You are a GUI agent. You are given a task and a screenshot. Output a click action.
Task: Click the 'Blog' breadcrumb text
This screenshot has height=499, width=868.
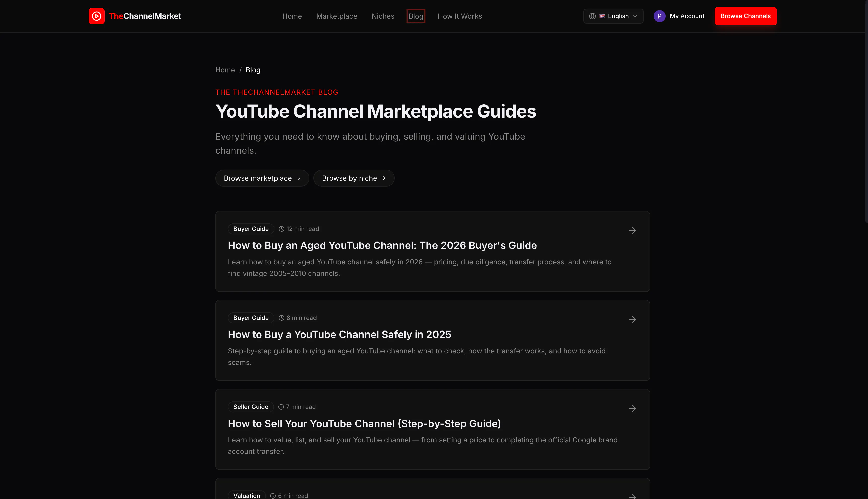[253, 70]
